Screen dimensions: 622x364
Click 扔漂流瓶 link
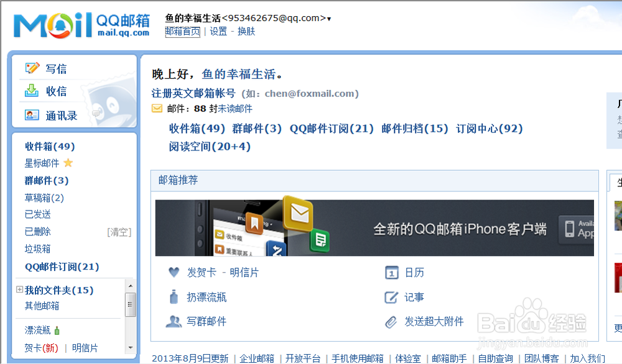(x=207, y=298)
